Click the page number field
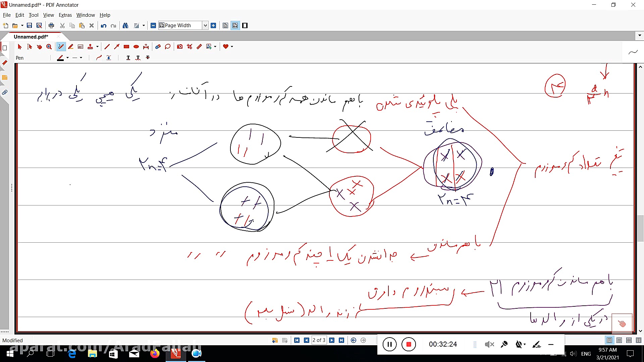644x362 pixels. pos(319,340)
